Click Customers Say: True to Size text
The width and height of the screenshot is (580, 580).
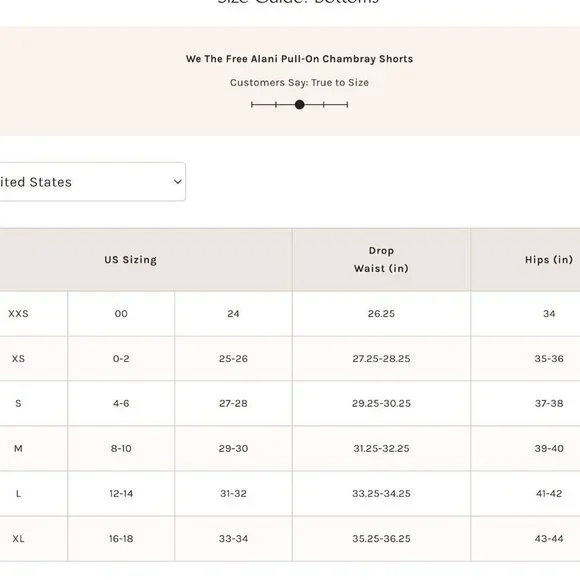click(299, 82)
